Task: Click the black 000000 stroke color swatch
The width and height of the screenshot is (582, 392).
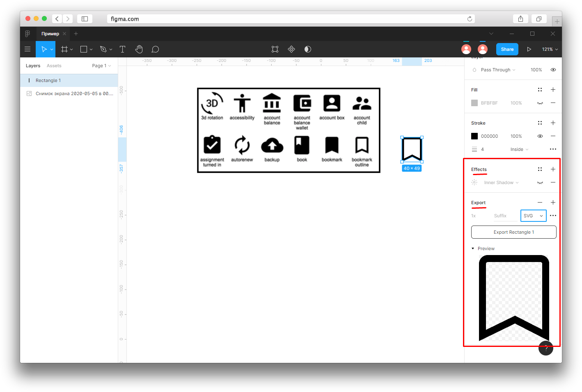Action: [474, 136]
